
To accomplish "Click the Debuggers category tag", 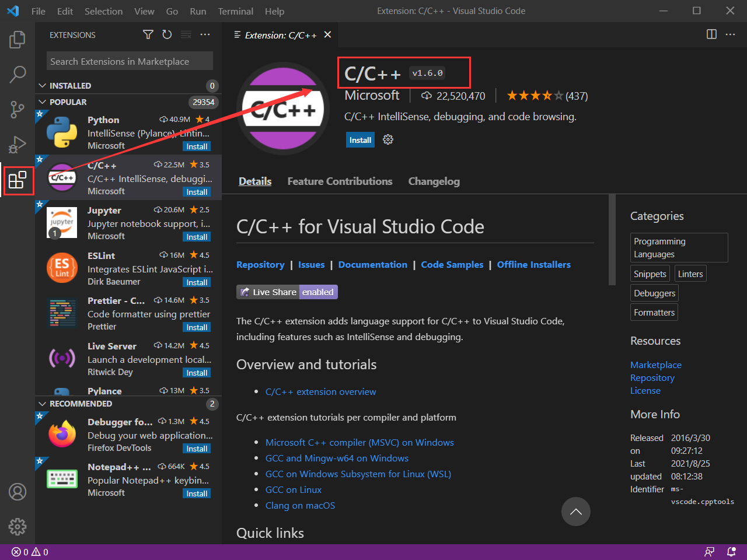I will (x=655, y=293).
